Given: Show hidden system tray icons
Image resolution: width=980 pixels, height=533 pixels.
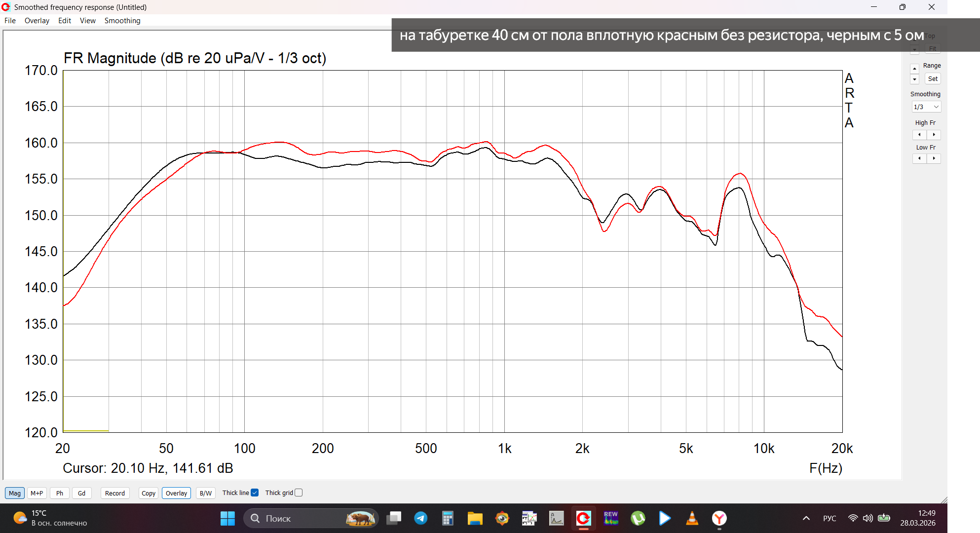Looking at the screenshot, I should 806,518.
